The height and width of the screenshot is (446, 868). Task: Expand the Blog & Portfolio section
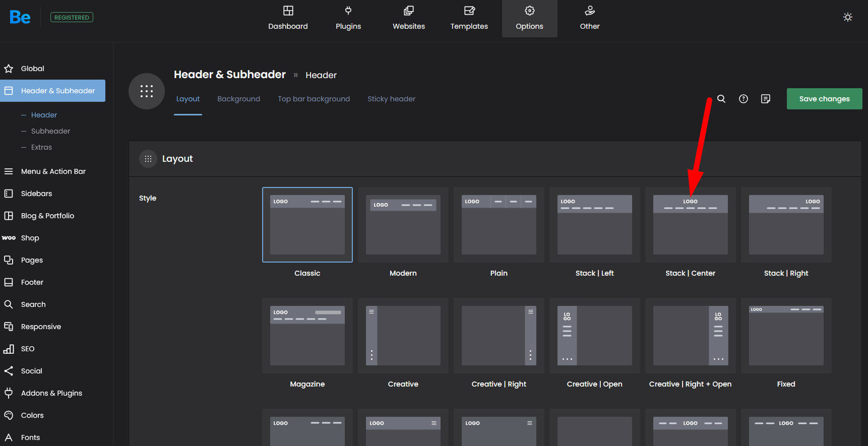point(47,216)
